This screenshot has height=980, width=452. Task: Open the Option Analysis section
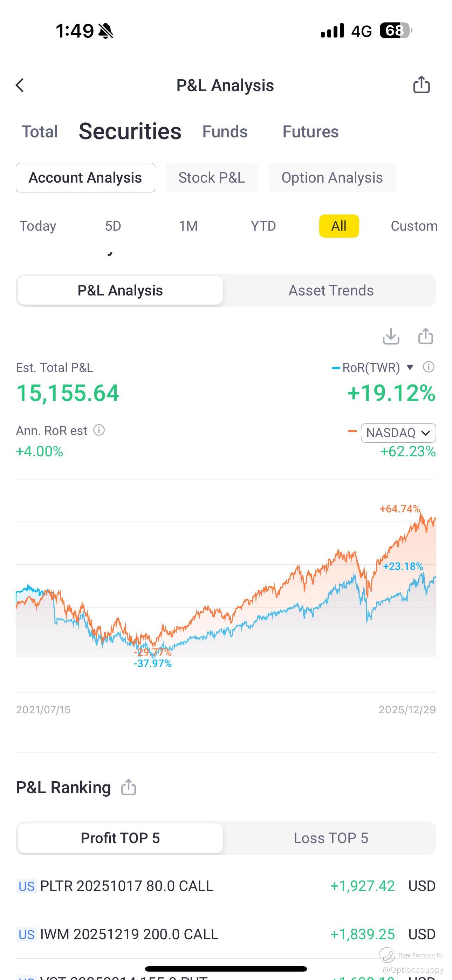(332, 178)
